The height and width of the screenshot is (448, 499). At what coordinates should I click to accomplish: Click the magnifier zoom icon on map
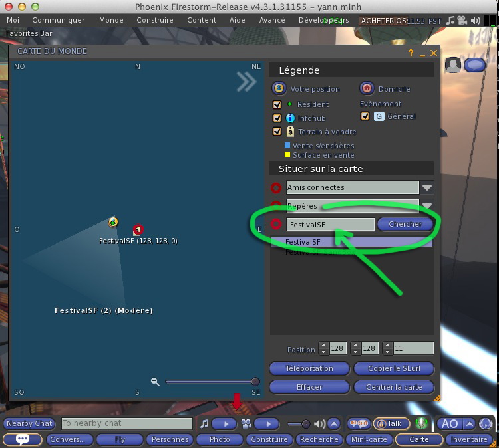tap(155, 382)
